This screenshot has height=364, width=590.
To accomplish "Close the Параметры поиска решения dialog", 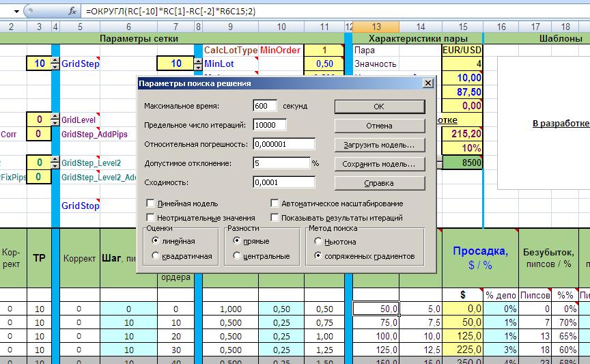I will point(428,83).
